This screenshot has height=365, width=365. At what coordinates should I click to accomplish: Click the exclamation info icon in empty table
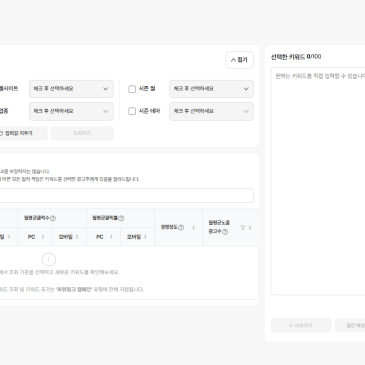click(x=49, y=259)
